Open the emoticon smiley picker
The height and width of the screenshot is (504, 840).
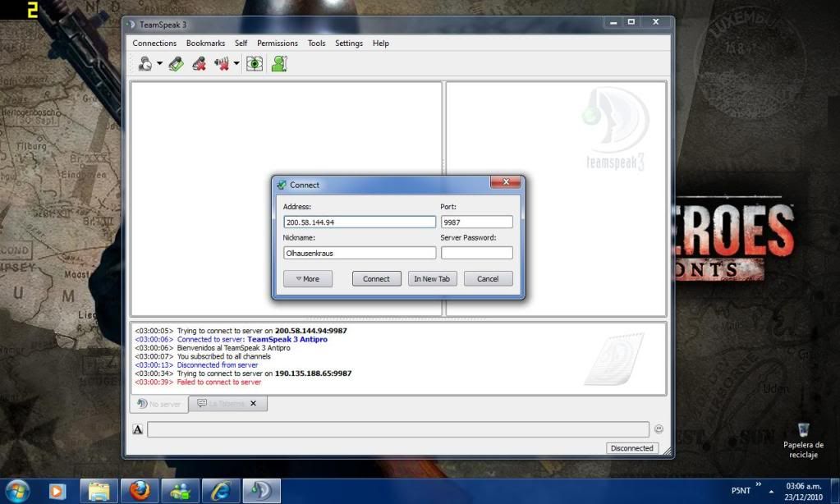(x=659, y=429)
